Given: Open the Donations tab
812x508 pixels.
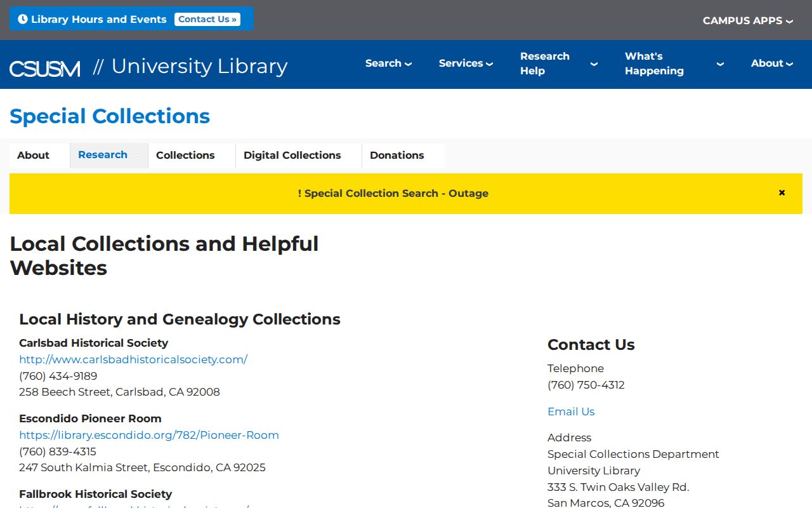Looking at the screenshot, I should 403,156.
